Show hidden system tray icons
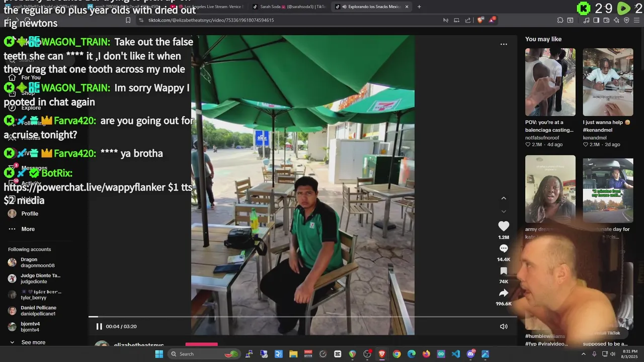 point(584,354)
